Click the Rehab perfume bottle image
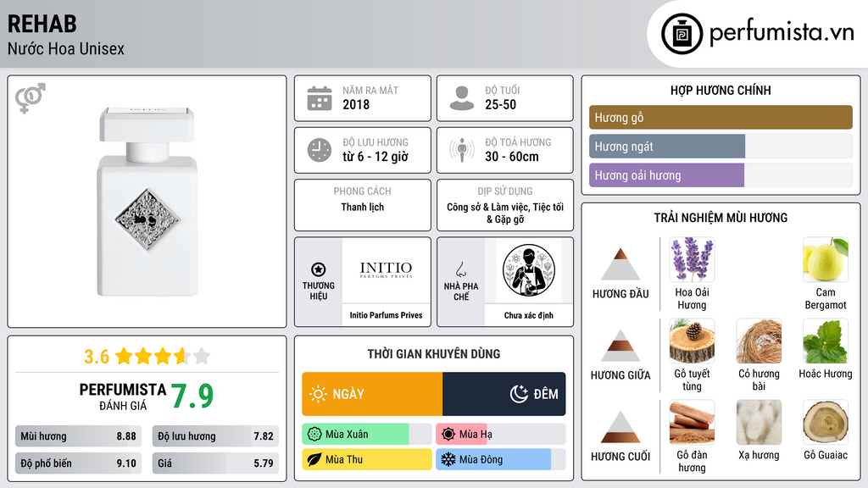The image size is (868, 488). pyautogui.click(x=147, y=202)
